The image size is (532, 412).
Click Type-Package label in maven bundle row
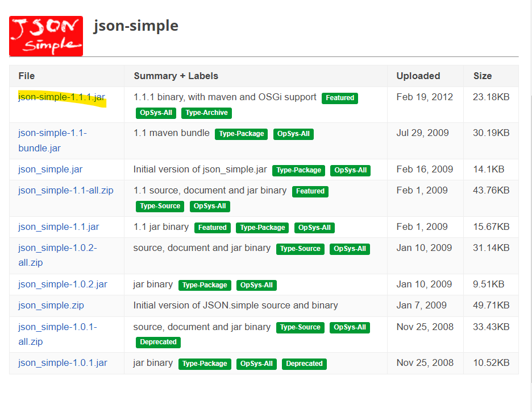(241, 134)
